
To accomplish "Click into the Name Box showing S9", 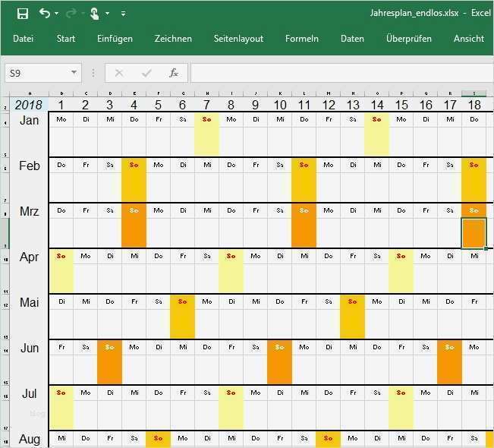I will coord(37,73).
